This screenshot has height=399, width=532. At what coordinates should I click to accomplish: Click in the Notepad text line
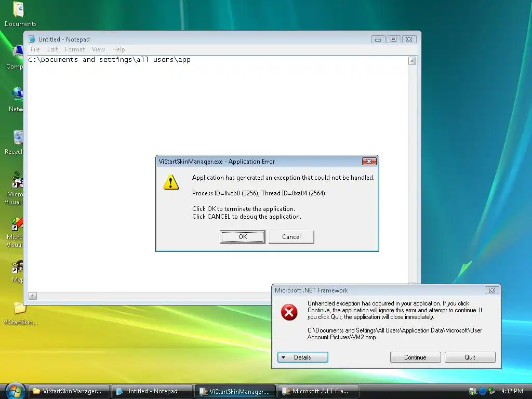[109, 60]
